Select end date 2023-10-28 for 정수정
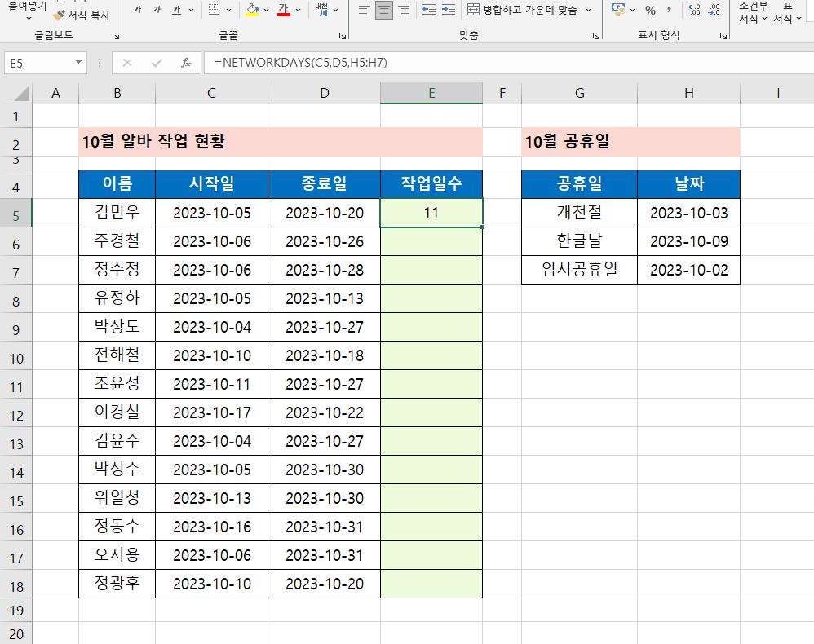Viewport: 814px width, 644px height. click(x=325, y=270)
